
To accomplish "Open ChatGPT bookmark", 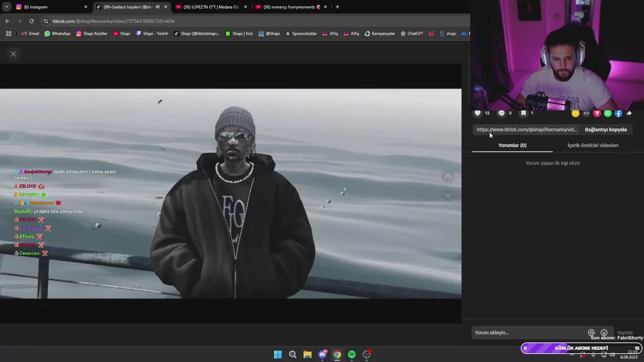I will pyautogui.click(x=412, y=34).
